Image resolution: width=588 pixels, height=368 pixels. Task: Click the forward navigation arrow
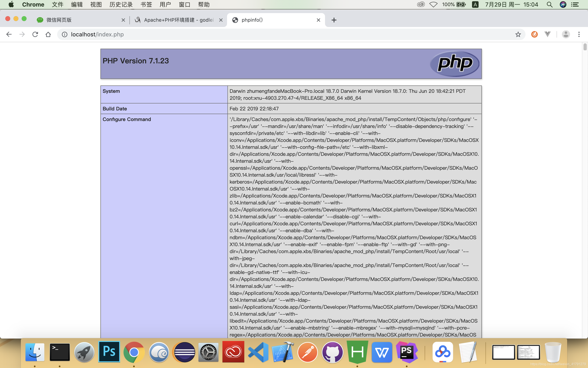22,34
